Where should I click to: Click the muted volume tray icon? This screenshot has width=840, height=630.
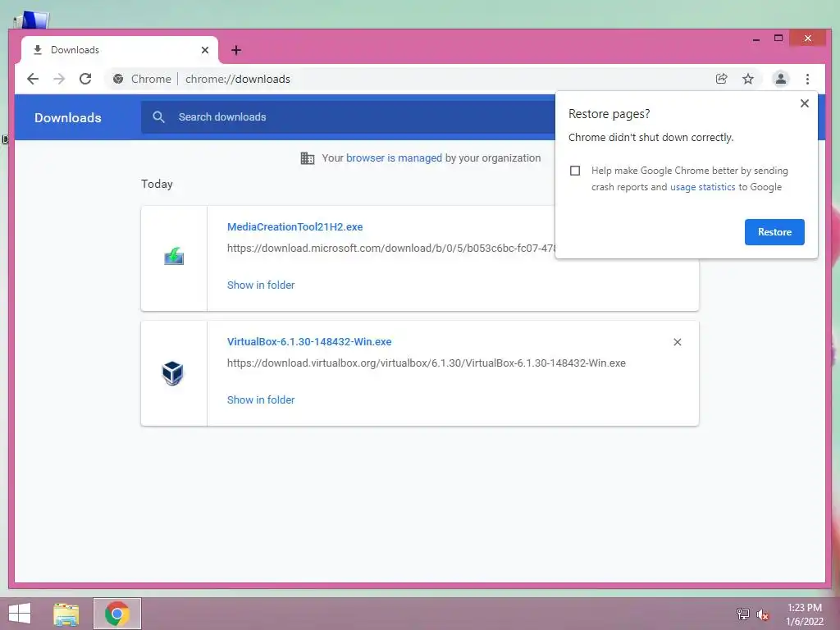tap(763, 614)
